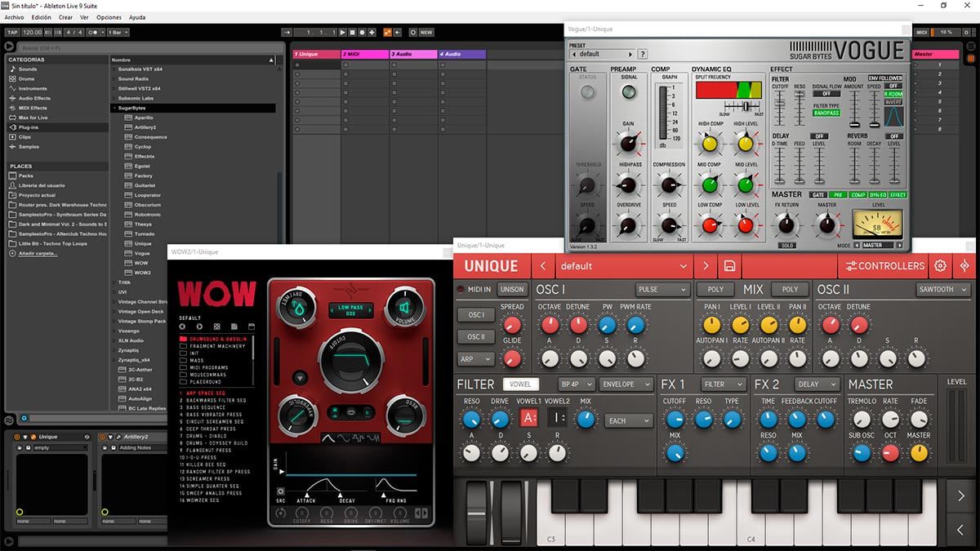
Task: Toggle Vogue Reverb OFF switch
Action: pyautogui.click(x=895, y=136)
